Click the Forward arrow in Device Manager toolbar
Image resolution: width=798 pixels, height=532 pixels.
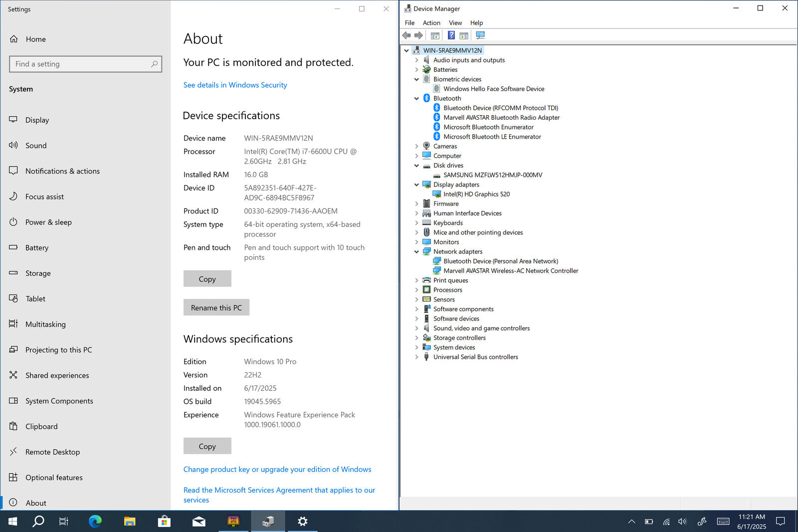click(x=418, y=35)
